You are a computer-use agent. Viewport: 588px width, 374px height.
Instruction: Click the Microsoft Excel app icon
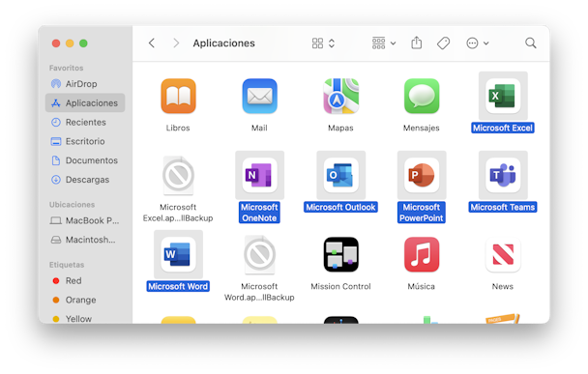tap(503, 96)
